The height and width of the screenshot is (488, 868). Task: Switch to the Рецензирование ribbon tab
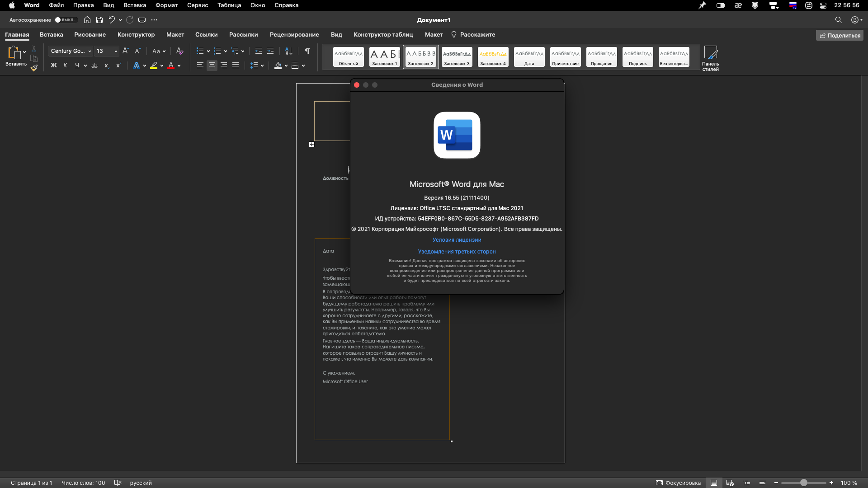pos(294,35)
